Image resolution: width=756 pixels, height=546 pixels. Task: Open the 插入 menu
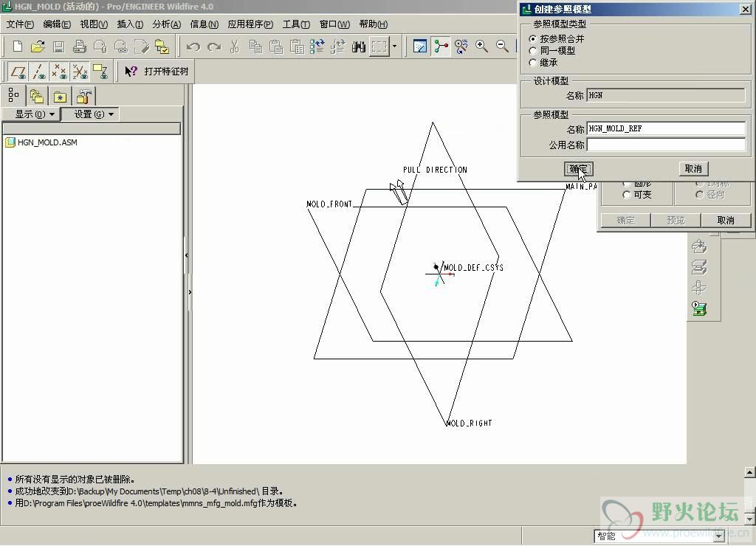130,24
